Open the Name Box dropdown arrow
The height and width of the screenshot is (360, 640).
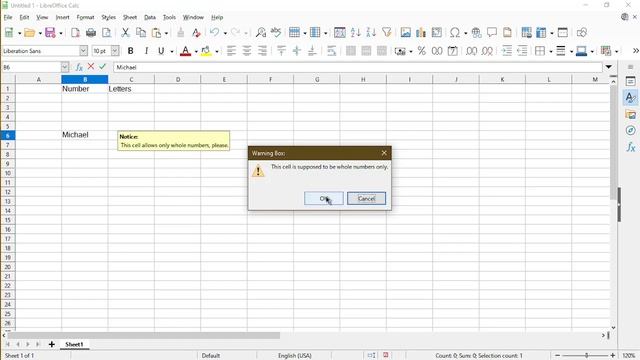(65, 67)
